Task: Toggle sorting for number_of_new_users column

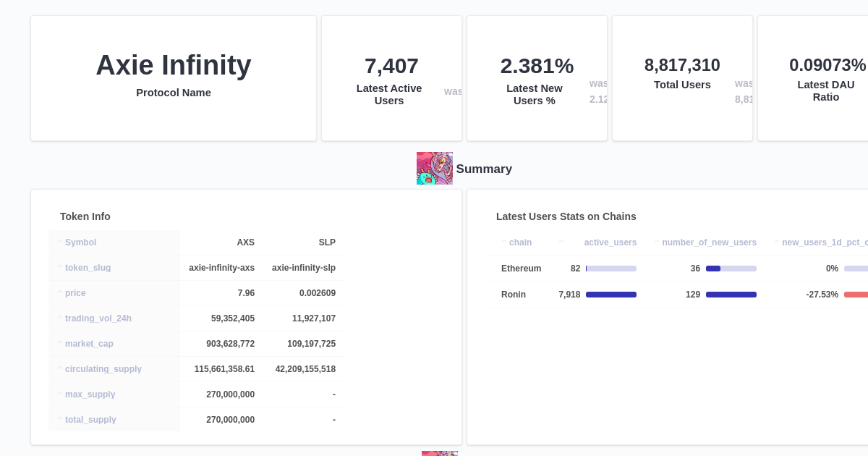Action: [656, 242]
